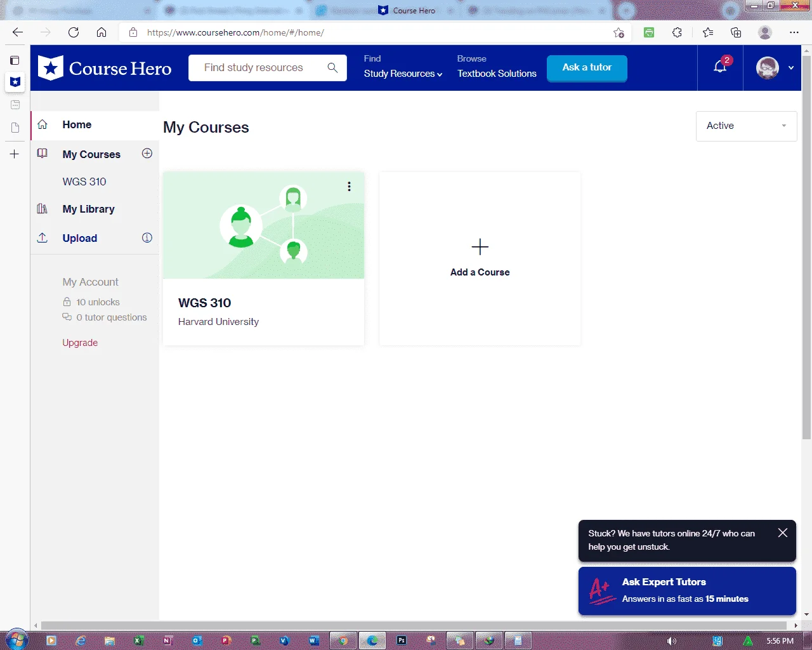
Task: Select My Courses in the sidebar
Action: click(x=91, y=154)
